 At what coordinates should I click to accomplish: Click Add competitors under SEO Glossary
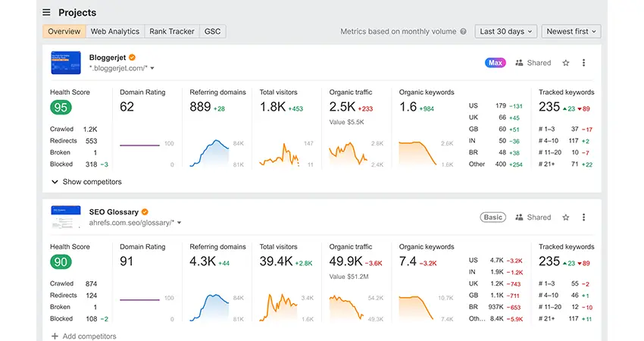click(84, 336)
